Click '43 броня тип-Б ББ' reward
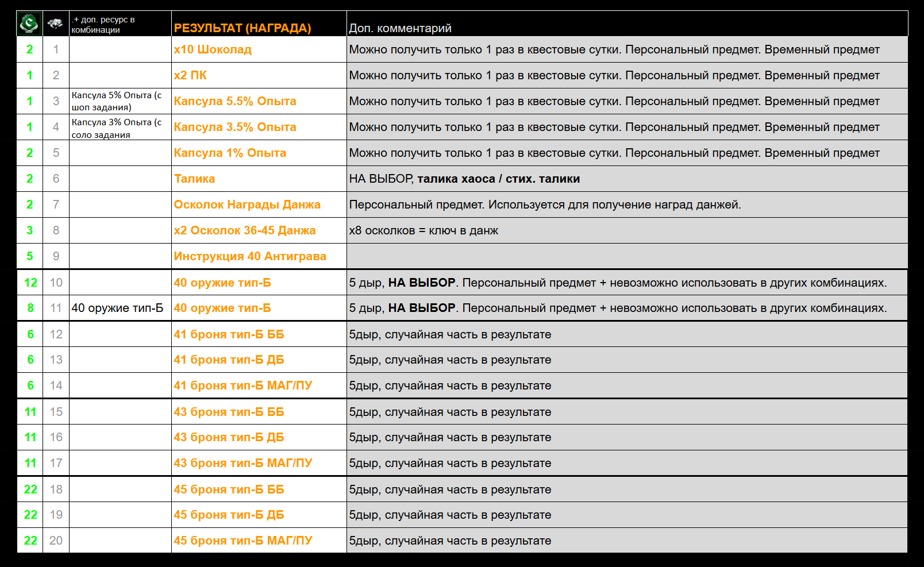 [229, 412]
